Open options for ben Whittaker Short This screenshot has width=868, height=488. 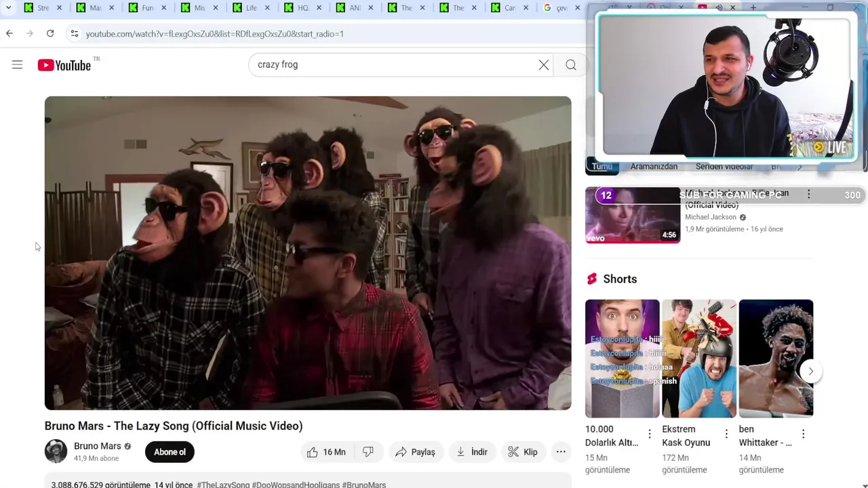pos(803,434)
